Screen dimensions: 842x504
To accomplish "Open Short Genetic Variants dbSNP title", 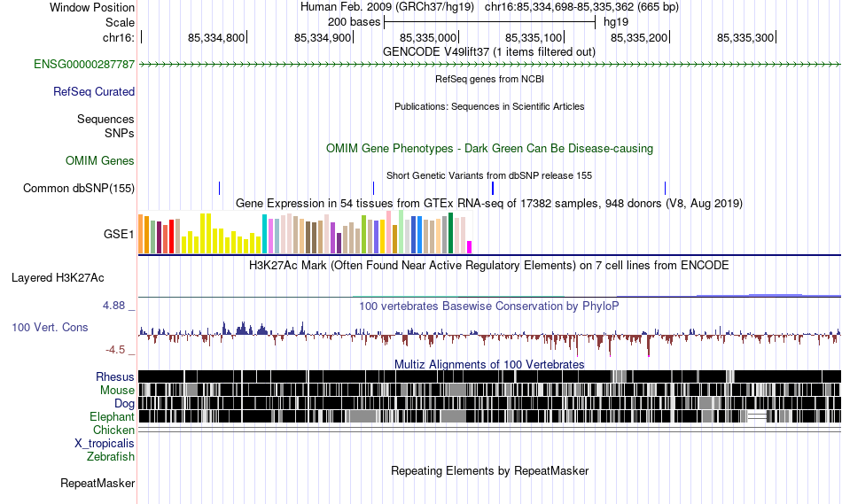I will [489, 175].
